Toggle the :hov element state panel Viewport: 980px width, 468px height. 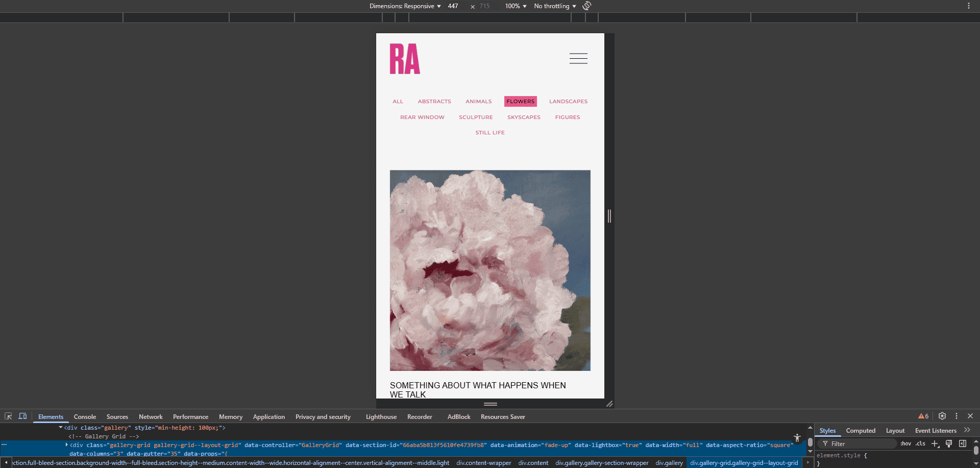coord(905,444)
